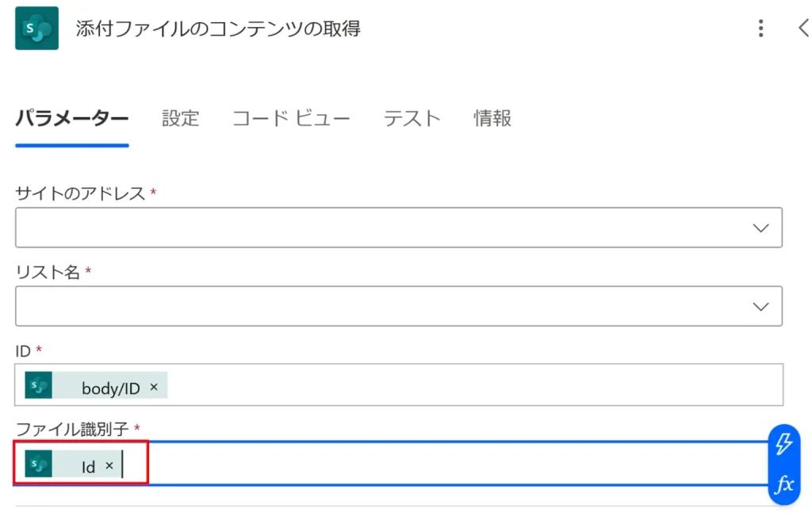Viewport: 812px width, 513px height.
Task: Open the fx expression editor
Action: [783, 484]
